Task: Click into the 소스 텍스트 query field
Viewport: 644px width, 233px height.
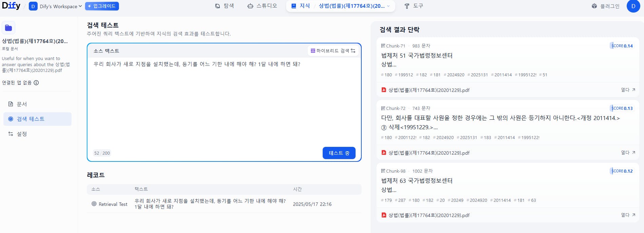Action: (x=224, y=102)
